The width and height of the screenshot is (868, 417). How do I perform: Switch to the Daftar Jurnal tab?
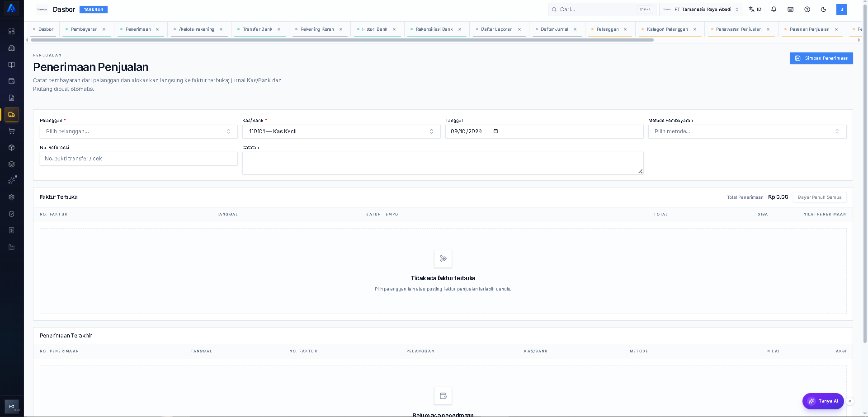pos(554,29)
